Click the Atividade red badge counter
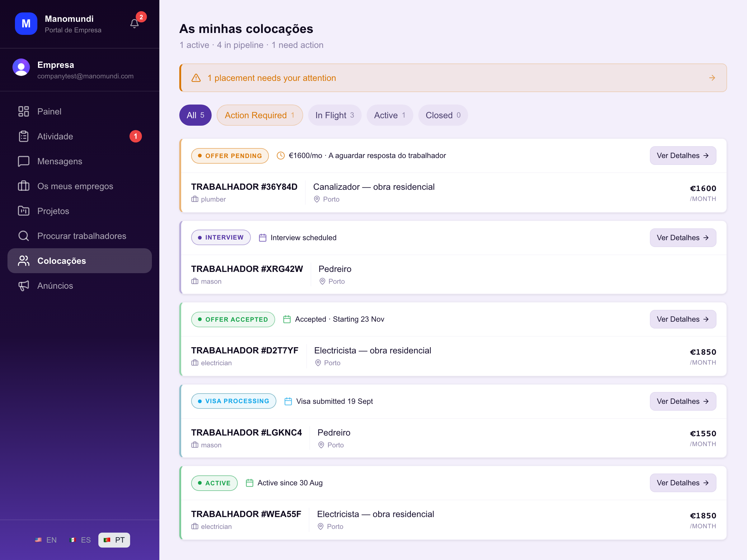Viewport: 747px width, 560px height. click(136, 136)
